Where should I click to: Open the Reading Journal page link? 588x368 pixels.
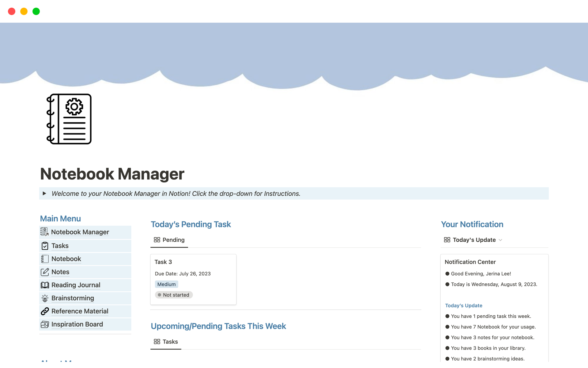76,285
